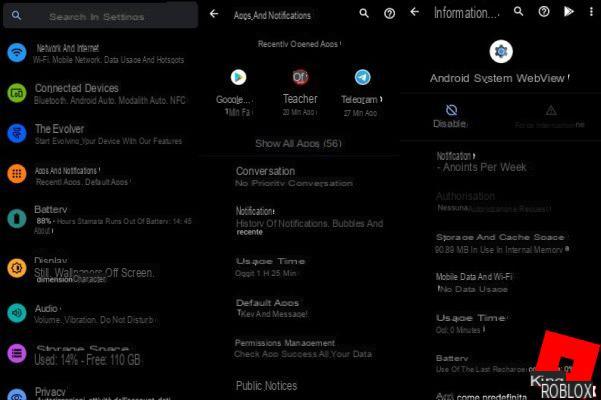Tap Recently Opened Apps header text
Viewport: 601px width, 400px height.
click(x=298, y=44)
